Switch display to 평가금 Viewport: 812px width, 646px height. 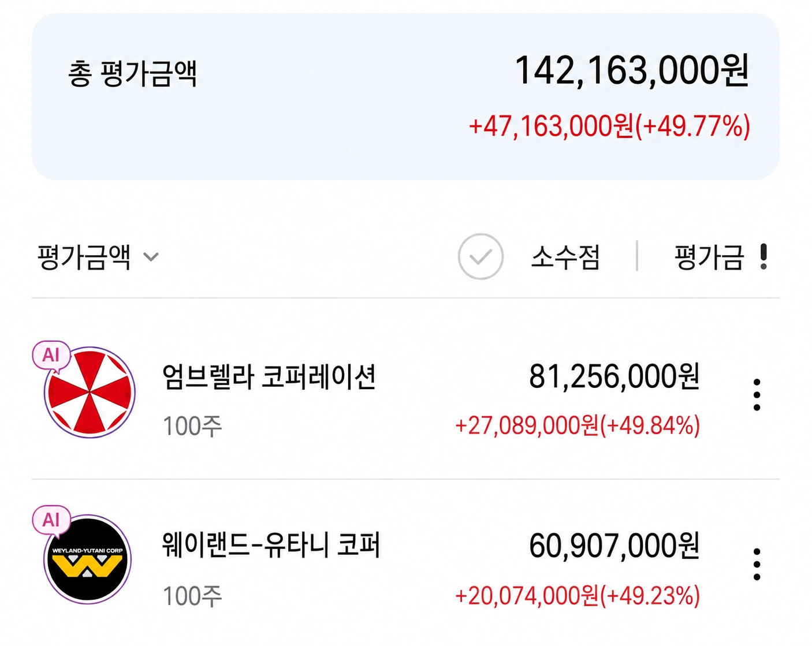pyautogui.click(x=709, y=257)
